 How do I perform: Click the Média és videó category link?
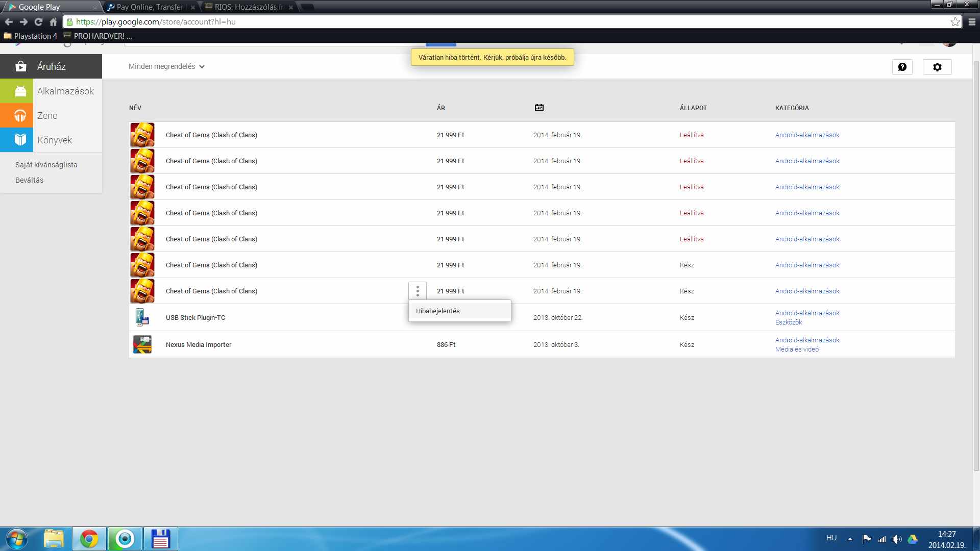click(797, 349)
